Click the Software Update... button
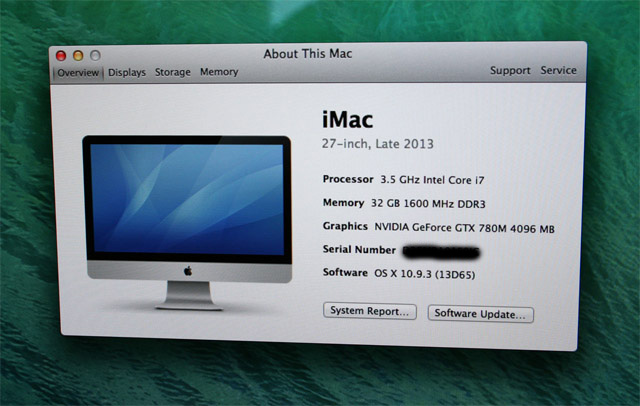This screenshot has width=640, height=406. pos(480,314)
